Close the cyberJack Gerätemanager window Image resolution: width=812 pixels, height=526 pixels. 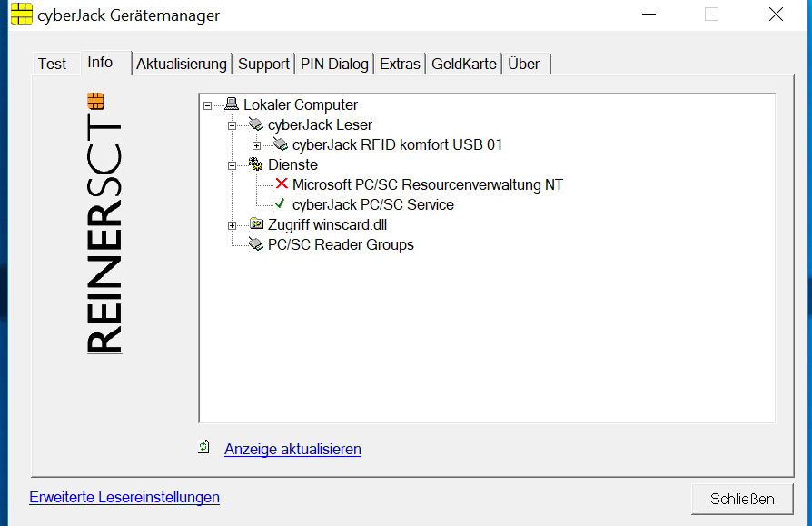coord(776,15)
